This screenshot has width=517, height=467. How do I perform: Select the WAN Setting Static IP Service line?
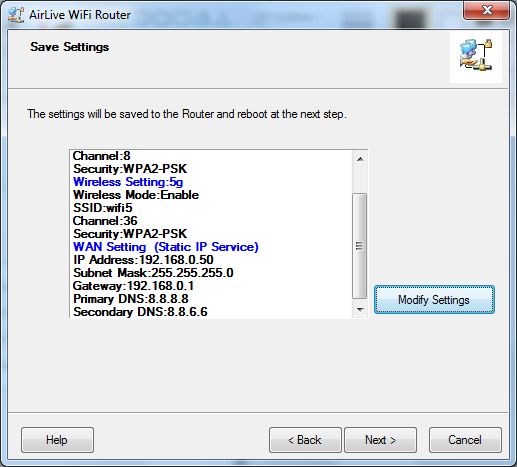point(166,247)
